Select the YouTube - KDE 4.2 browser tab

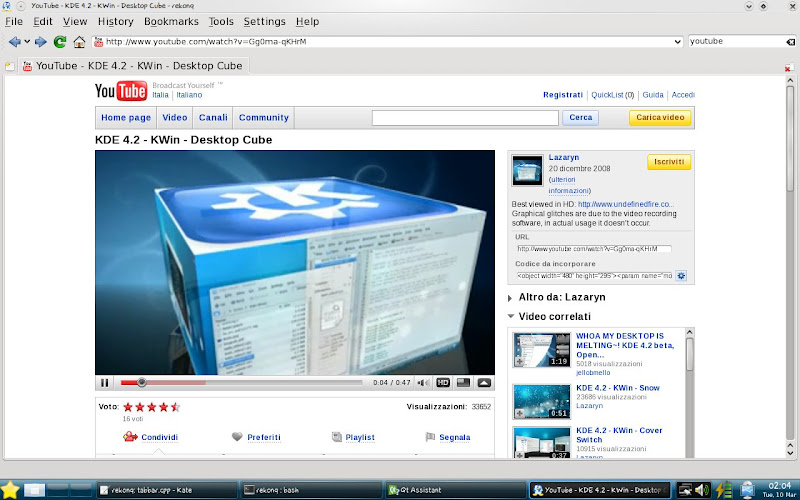[x=134, y=66]
